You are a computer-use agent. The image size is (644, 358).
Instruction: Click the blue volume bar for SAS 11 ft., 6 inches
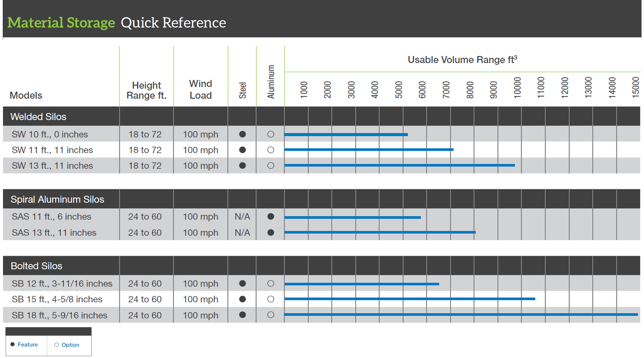pos(353,217)
